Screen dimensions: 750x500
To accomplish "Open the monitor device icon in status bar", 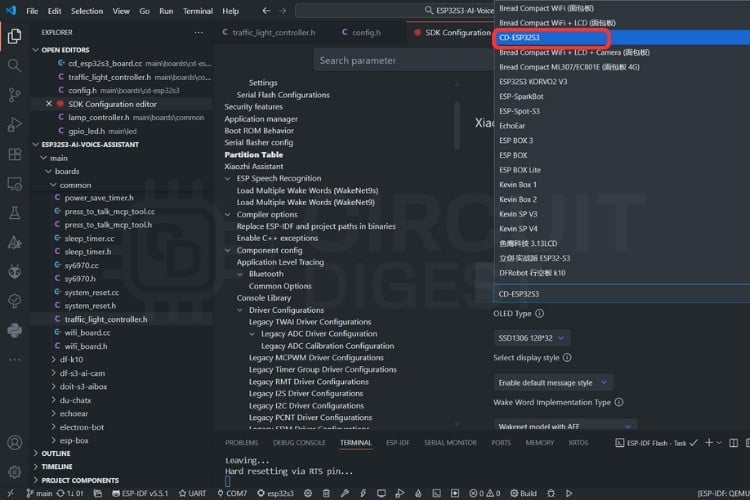I will click(x=381, y=493).
